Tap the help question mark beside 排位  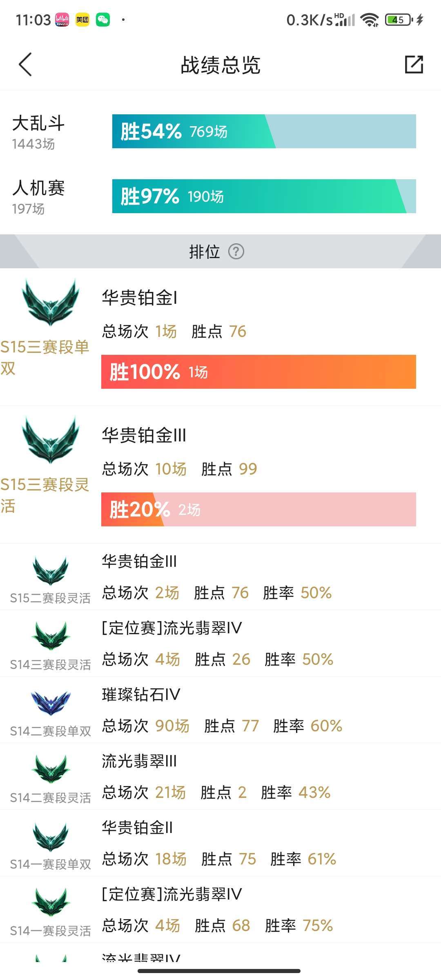(x=237, y=252)
